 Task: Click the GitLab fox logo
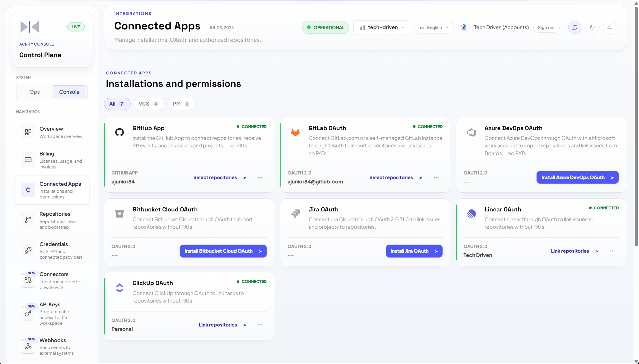[x=295, y=132]
